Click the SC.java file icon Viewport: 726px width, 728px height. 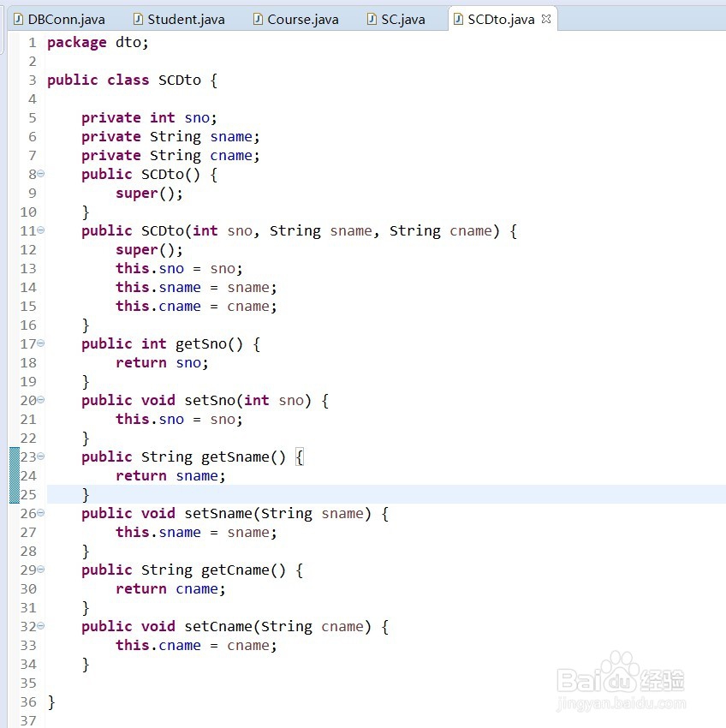click(x=372, y=19)
